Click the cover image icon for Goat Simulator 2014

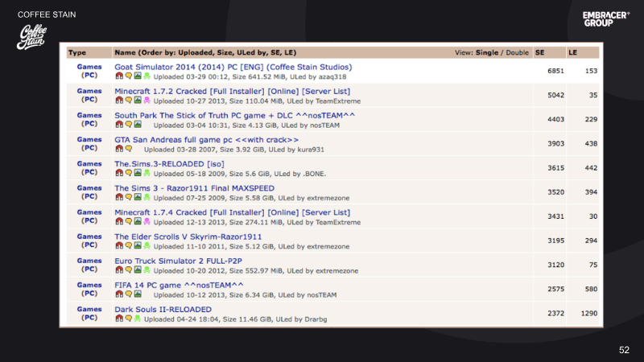[138, 76]
